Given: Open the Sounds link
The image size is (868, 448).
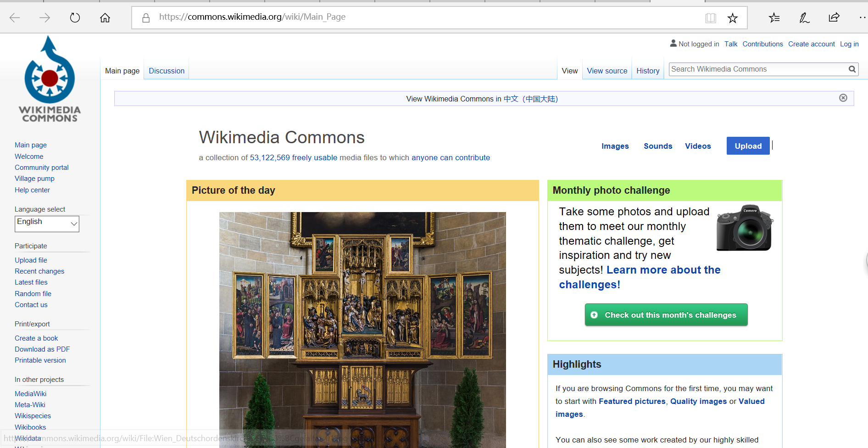Looking at the screenshot, I should click(x=658, y=146).
